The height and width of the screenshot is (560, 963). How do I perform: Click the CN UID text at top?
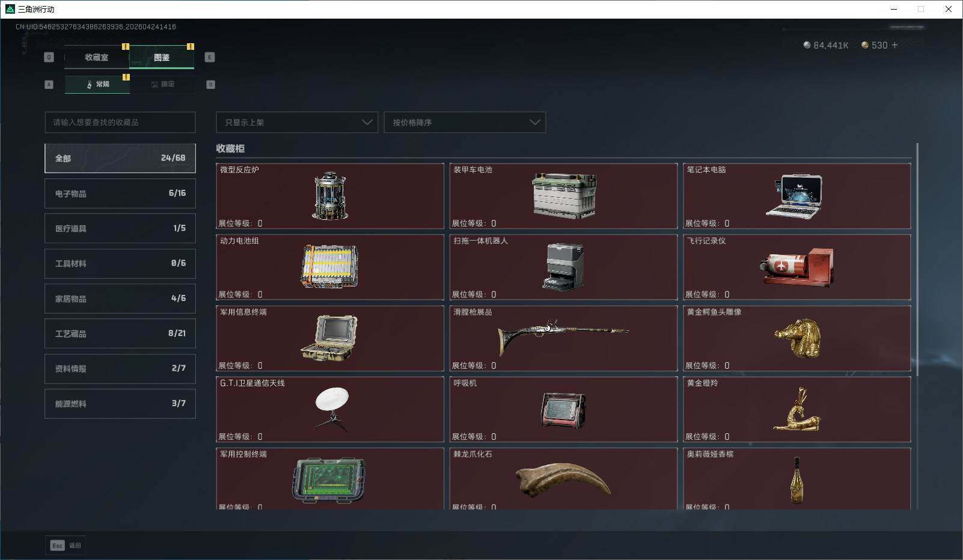click(x=96, y=27)
